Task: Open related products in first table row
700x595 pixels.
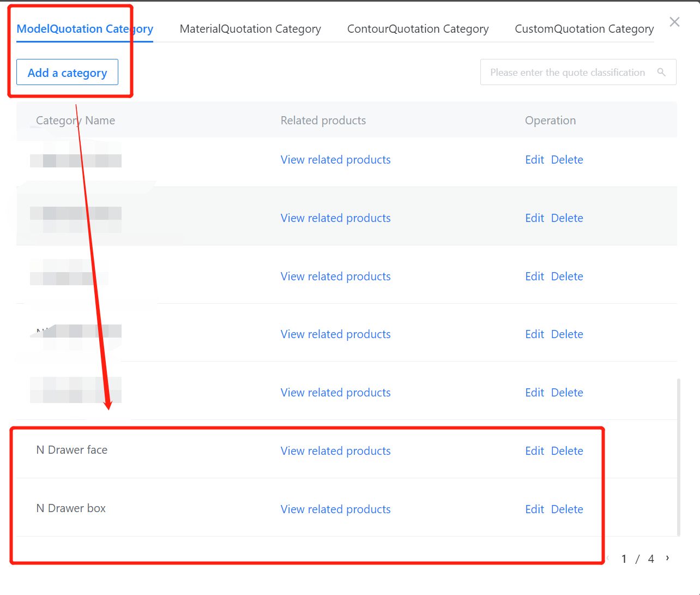Action: (x=335, y=160)
